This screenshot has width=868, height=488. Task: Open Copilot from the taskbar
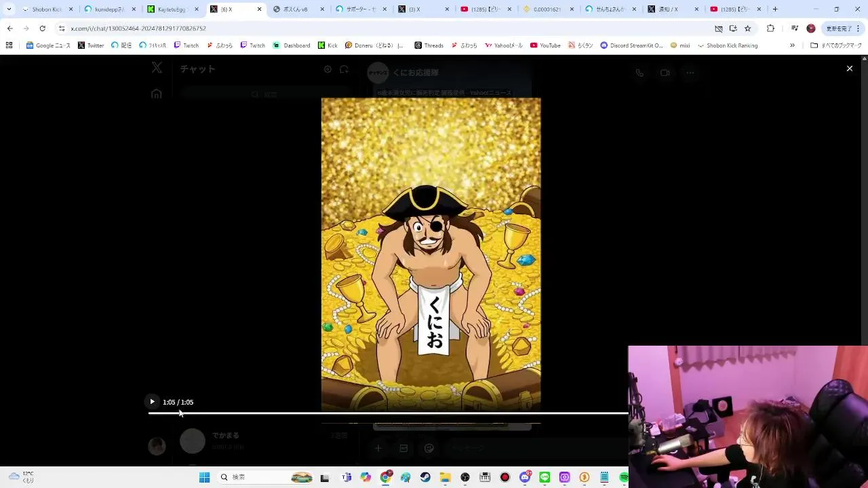point(366,477)
